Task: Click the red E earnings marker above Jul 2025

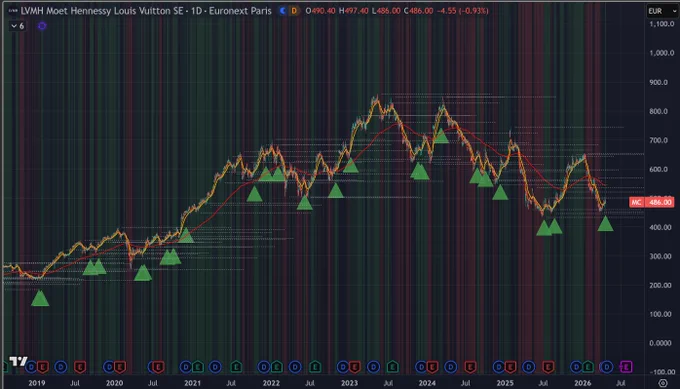Action: click(x=548, y=367)
